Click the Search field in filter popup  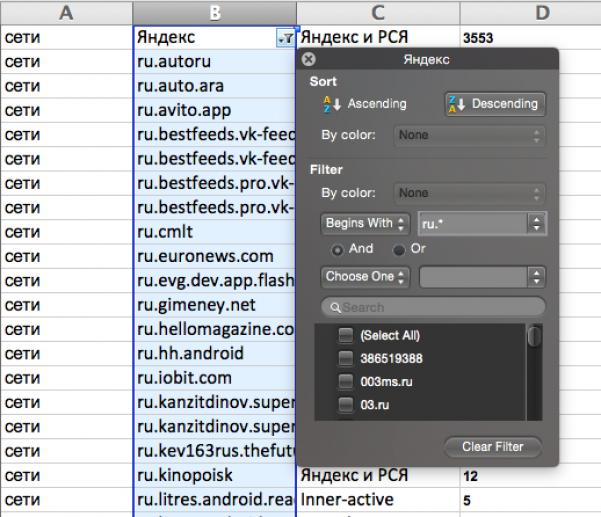tap(433, 307)
